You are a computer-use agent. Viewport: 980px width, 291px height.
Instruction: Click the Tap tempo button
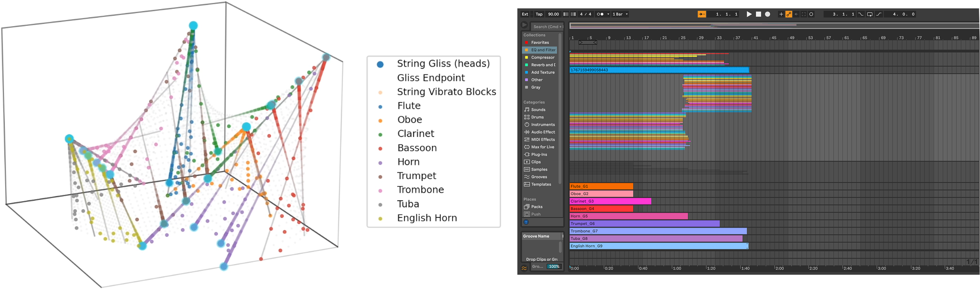click(x=539, y=14)
